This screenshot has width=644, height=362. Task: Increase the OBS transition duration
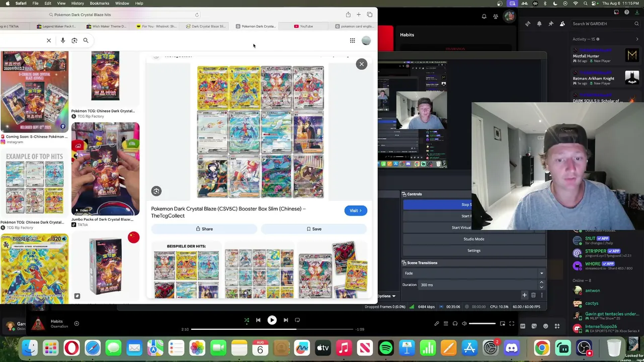click(x=541, y=283)
